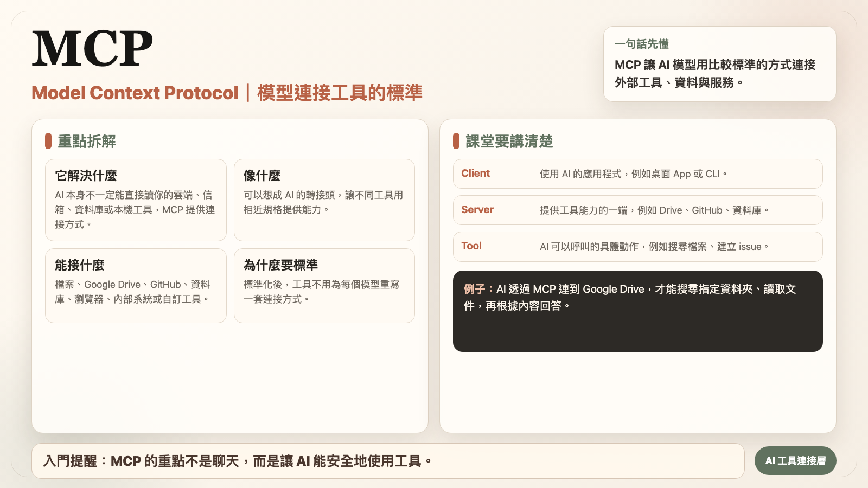Screen dimensions: 868x488
Task: Click the 重點拆解 section heading
Action: (x=87, y=142)
